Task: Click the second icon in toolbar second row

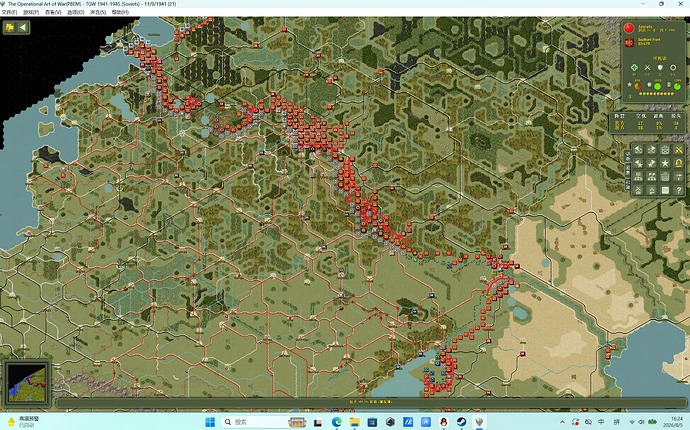Action: tap(652, 163)
